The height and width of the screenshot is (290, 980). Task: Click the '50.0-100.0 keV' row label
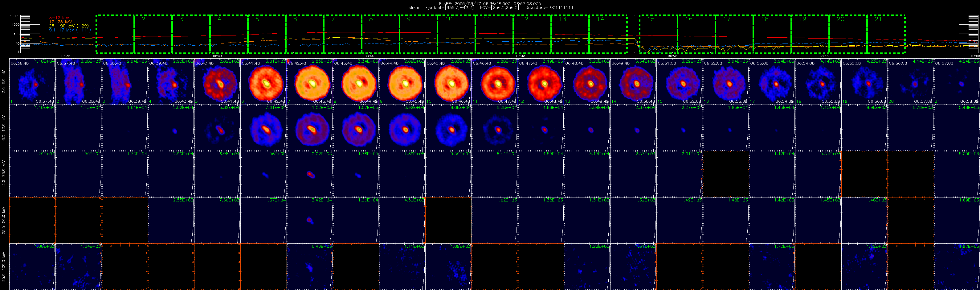4,266
